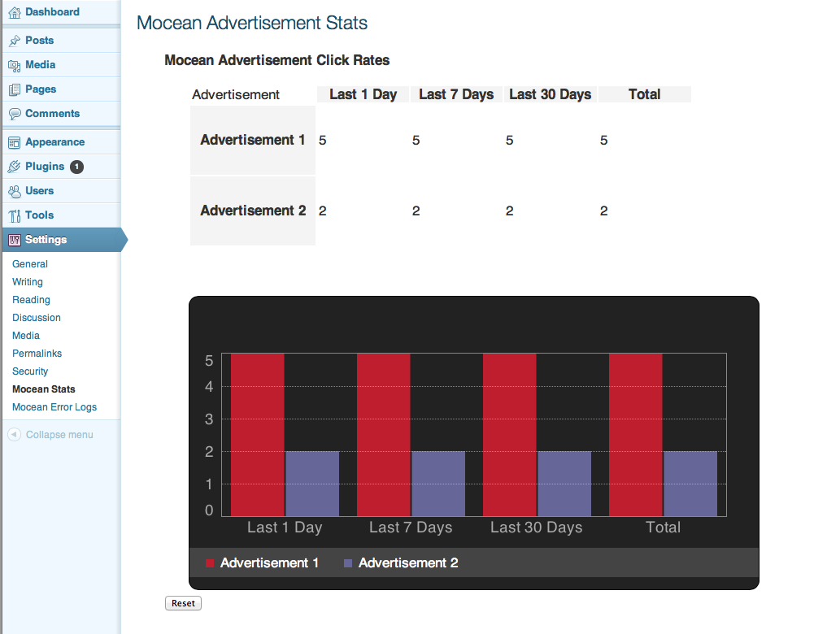The height and width of the screenshot is (634, 840).
Task: Open General settings submenu link
Action: point(30,264)
